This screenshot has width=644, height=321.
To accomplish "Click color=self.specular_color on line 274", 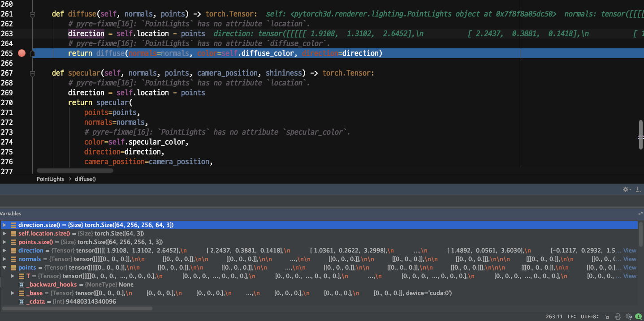I will click(136, 142).
